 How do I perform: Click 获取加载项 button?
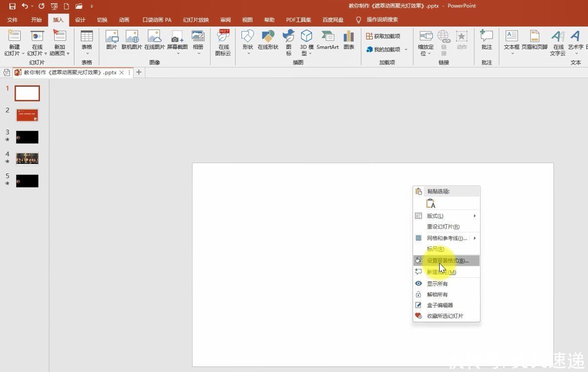pos(383,36)
